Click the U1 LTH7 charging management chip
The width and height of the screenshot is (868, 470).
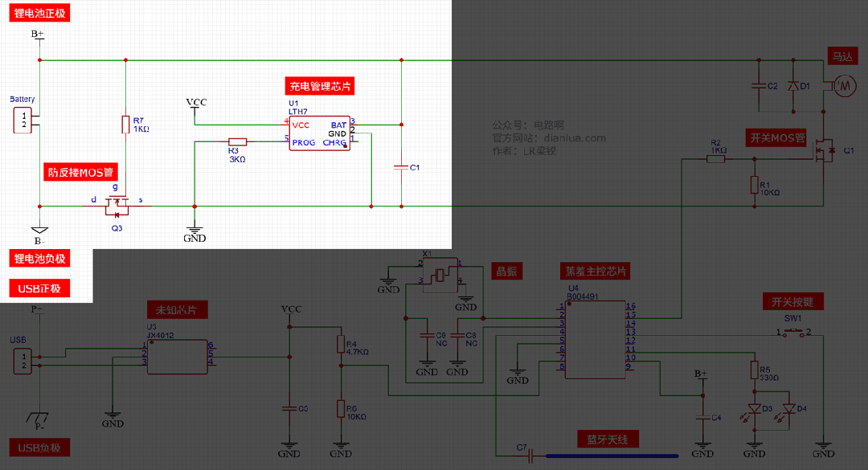(320, 133)
